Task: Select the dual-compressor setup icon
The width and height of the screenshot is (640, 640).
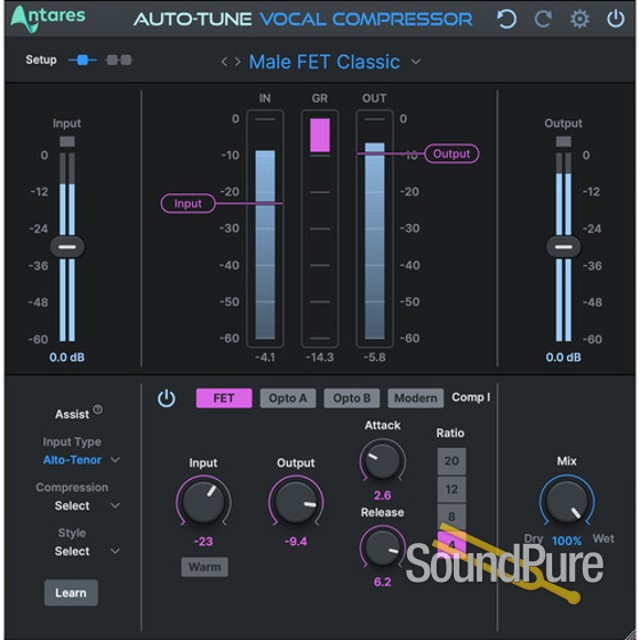Action: pyautogui.click(x=119, y=60)
